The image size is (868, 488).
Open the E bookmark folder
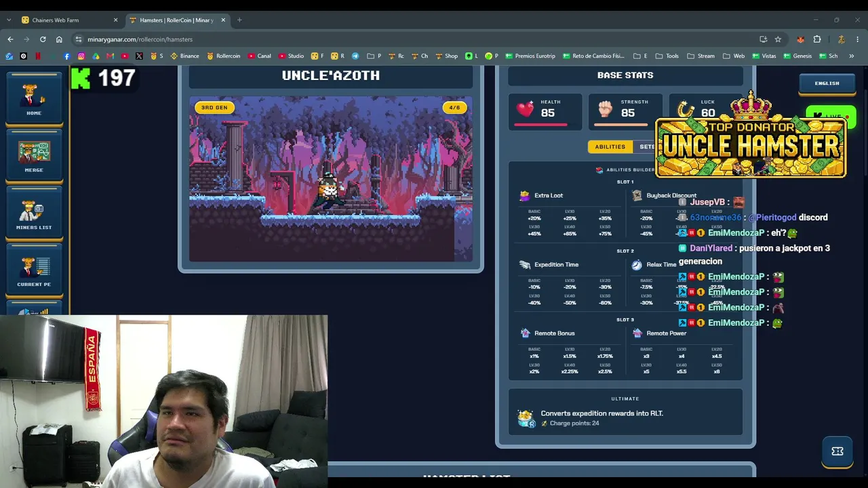640,56
